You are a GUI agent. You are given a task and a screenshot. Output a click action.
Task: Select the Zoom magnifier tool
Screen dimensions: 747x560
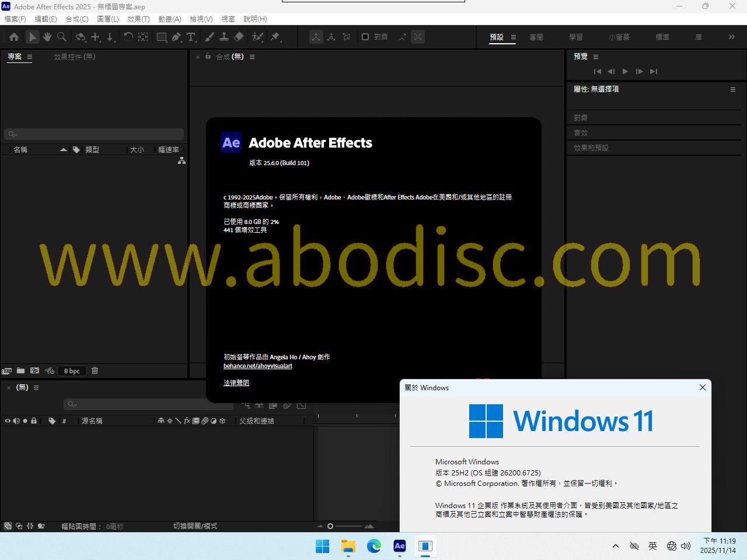click(x=62, y=37)
